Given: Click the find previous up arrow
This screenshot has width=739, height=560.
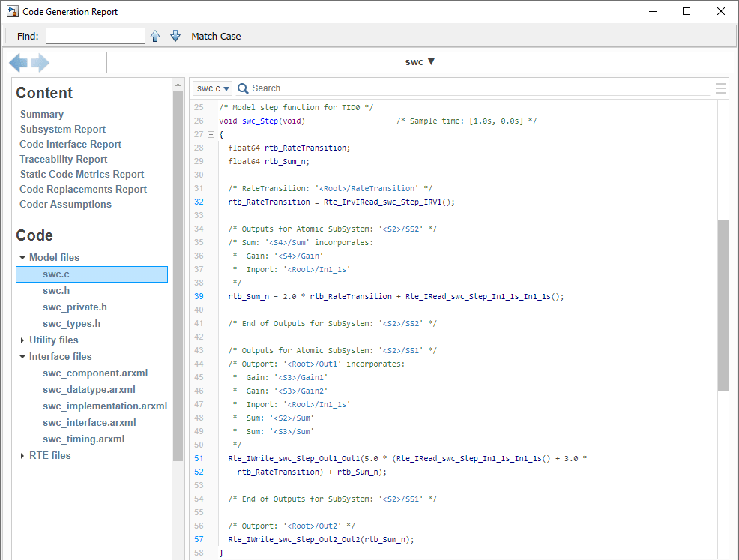Looking at the screenshot, I should tap(155, 36).
